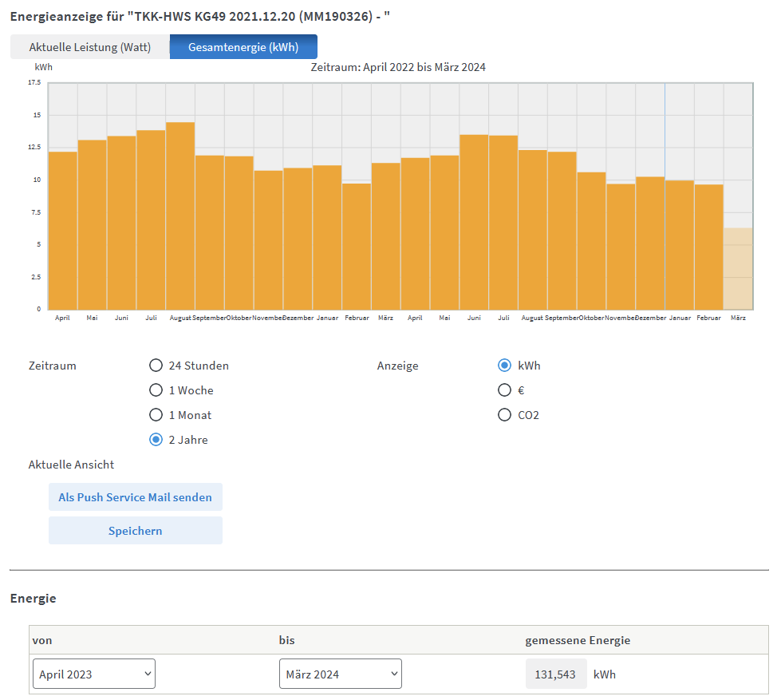The width and height of the screenshot is (781, 700).
Task: Open the 'von' dropdown April 2023
Action: [94, 674]
